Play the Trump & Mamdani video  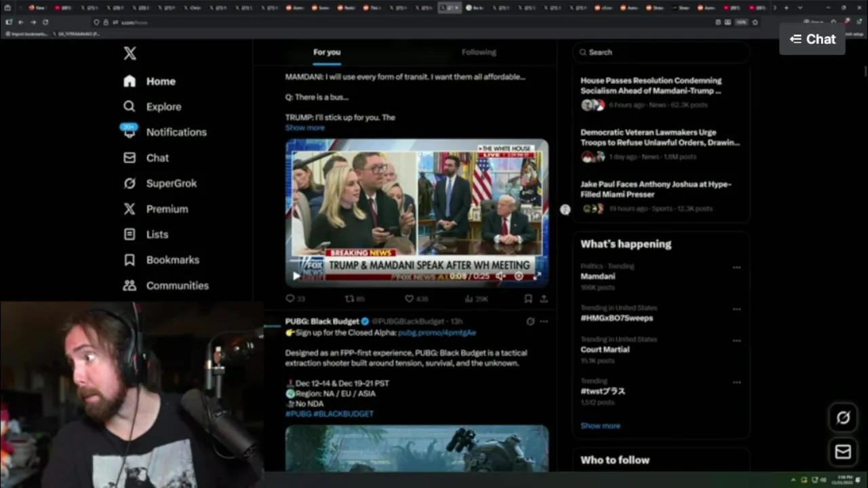pyautogui.click(x=296, y=276)
